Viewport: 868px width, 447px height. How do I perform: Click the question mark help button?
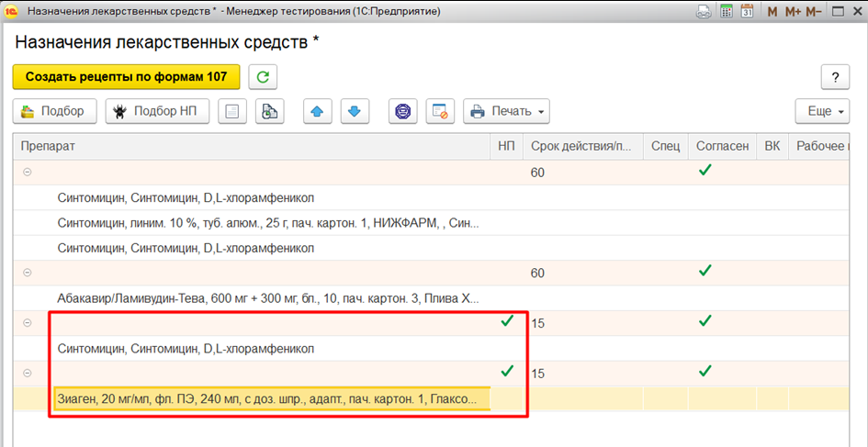[x=834, y=76]
